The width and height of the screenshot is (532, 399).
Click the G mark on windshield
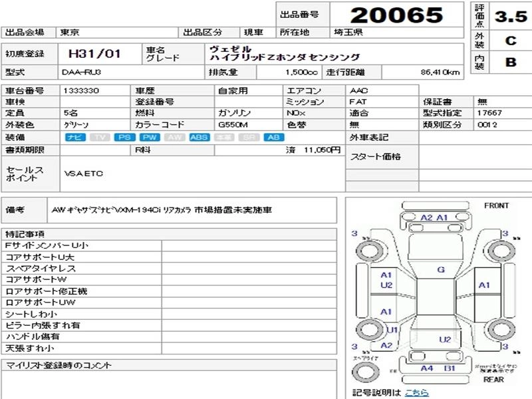[441, 270]
